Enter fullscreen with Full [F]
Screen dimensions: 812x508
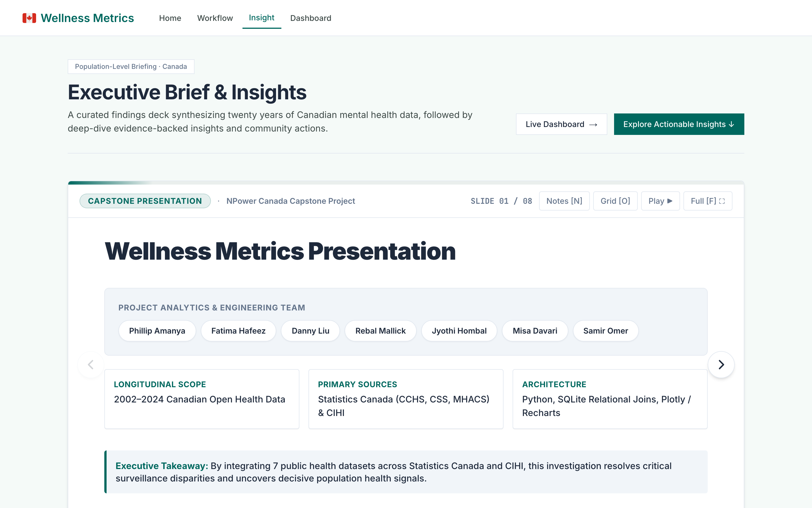tap(708, 201)
